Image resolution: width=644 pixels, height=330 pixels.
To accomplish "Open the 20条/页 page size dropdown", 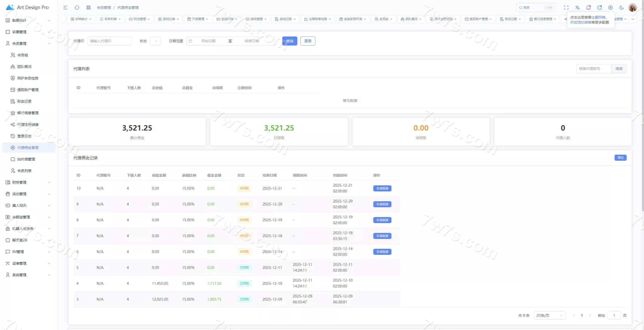I will click(549, 315).
